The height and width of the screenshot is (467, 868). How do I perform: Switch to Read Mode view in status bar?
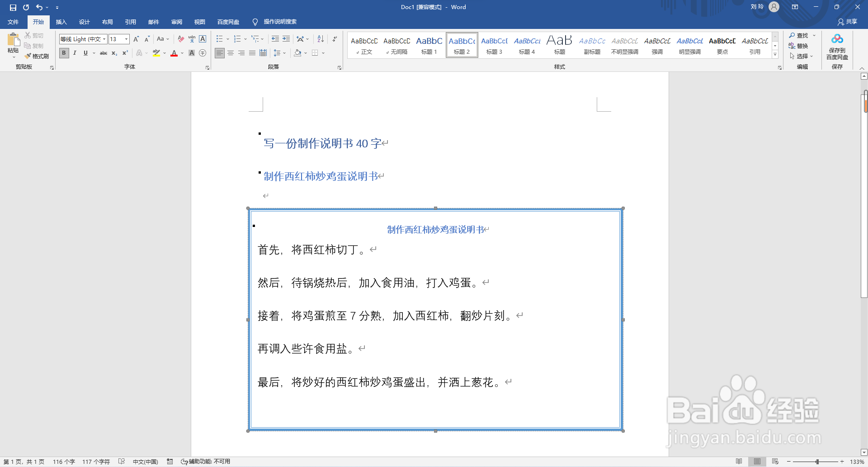coord(739,462)
